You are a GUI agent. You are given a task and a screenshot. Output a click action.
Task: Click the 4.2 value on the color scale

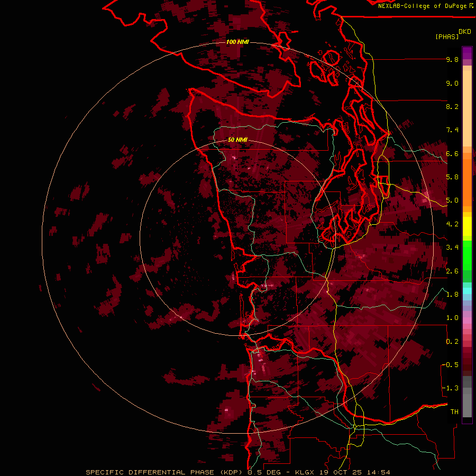coord(452,224)
